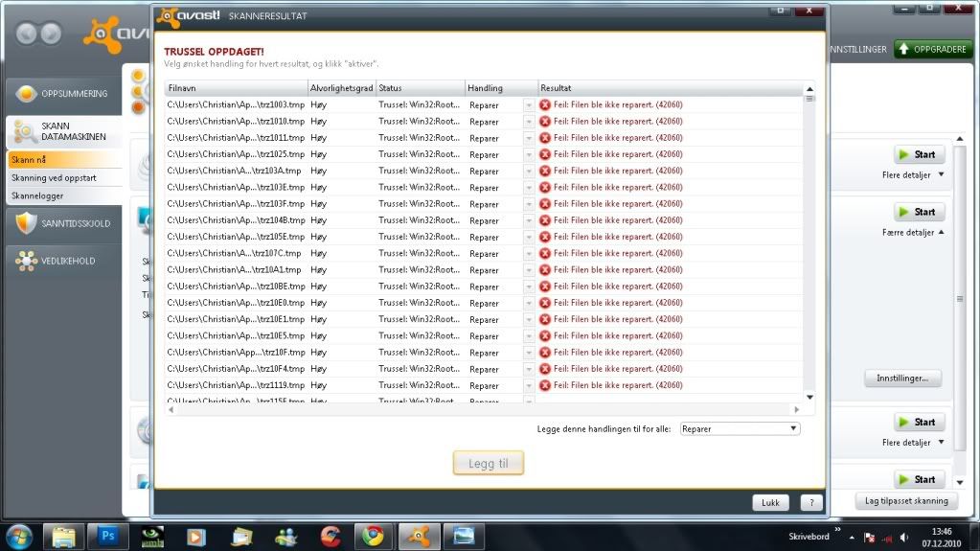Click the results list scrollbar down arrow
This screenshot has height=551, width=980.
[x=809, y=397]
